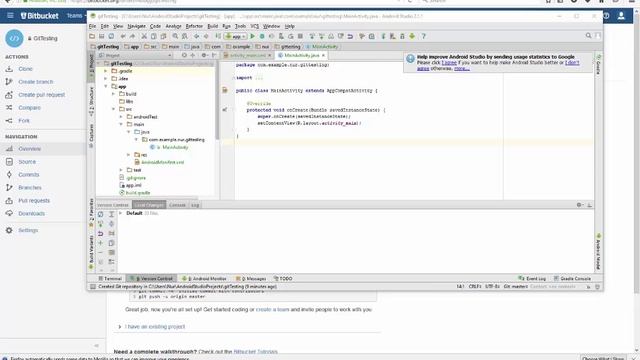Click the Cut scissors toolbar icon
This screenshot has height=360, width=640.
[x=144, y=36]
